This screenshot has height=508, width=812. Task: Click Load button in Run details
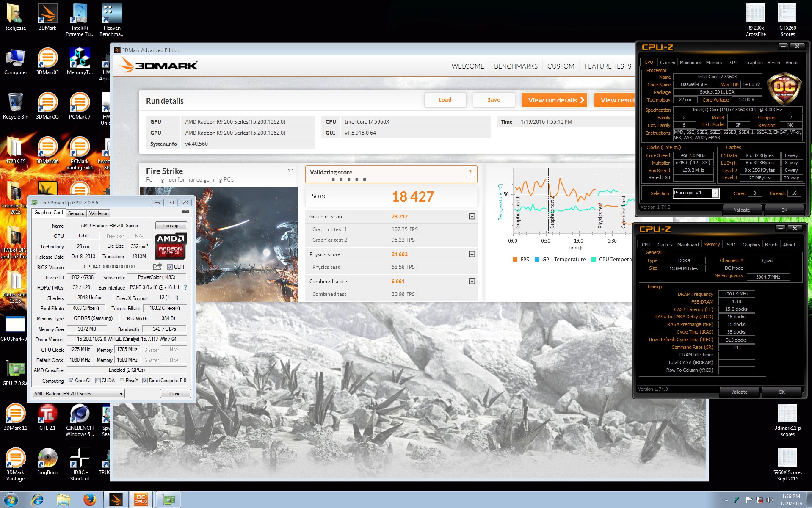tap(445, 100)
